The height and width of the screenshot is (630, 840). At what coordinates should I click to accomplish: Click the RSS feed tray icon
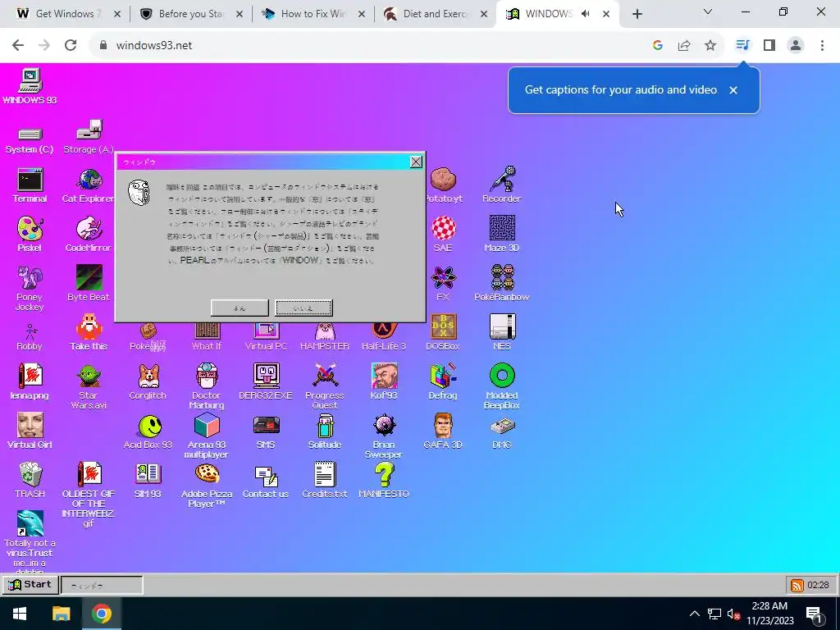[x=797, y=585]
